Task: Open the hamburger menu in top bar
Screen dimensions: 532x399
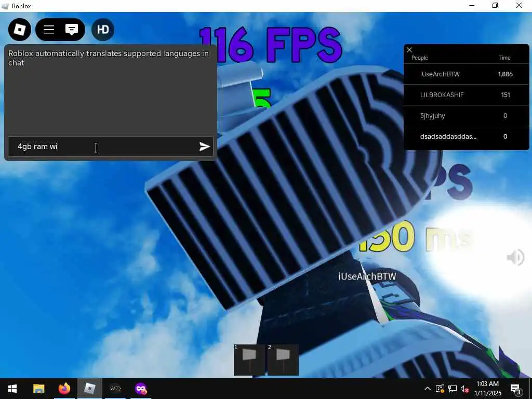Action: (49, 30)
